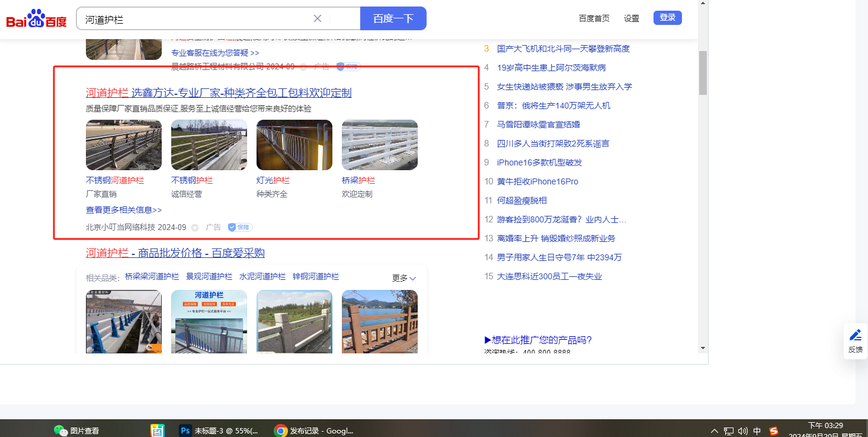Open the Photoshop 未标题-3 taskbar window

click(219, 431)
